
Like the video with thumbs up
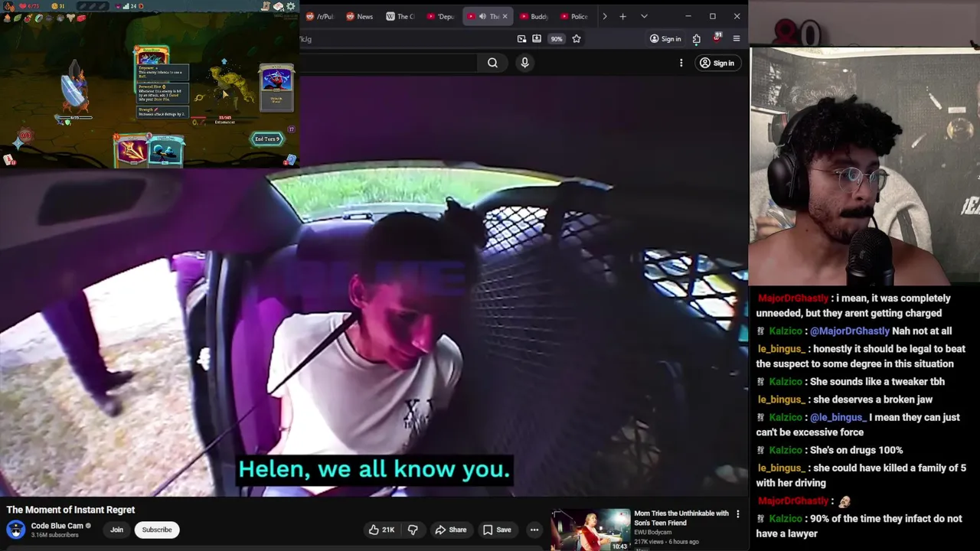[x=381, y=530]
